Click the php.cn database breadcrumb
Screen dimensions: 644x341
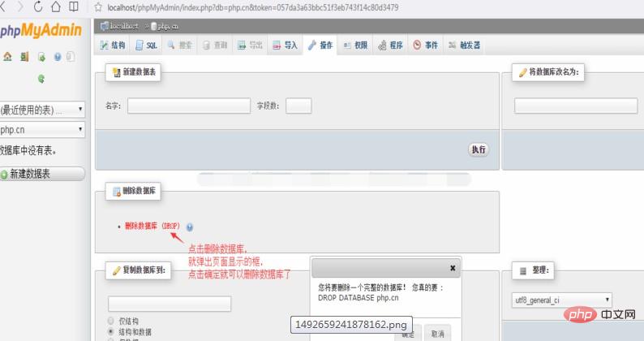point(165,26)
